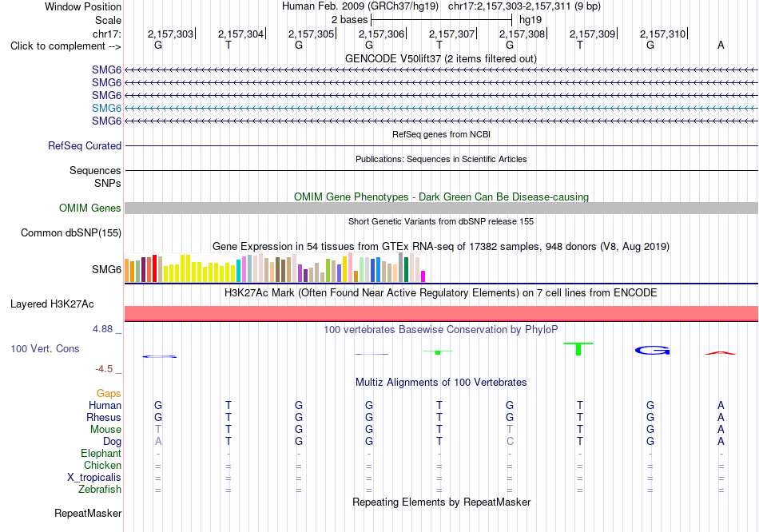Screen dimensions: 759x532
Task: Click the Sequences track label
Action: [95, 170]
